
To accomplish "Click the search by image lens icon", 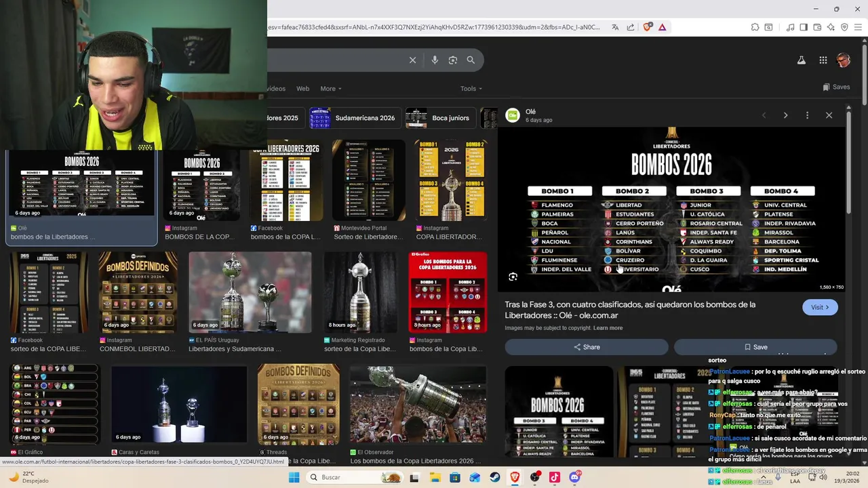I will click(453, 60).
